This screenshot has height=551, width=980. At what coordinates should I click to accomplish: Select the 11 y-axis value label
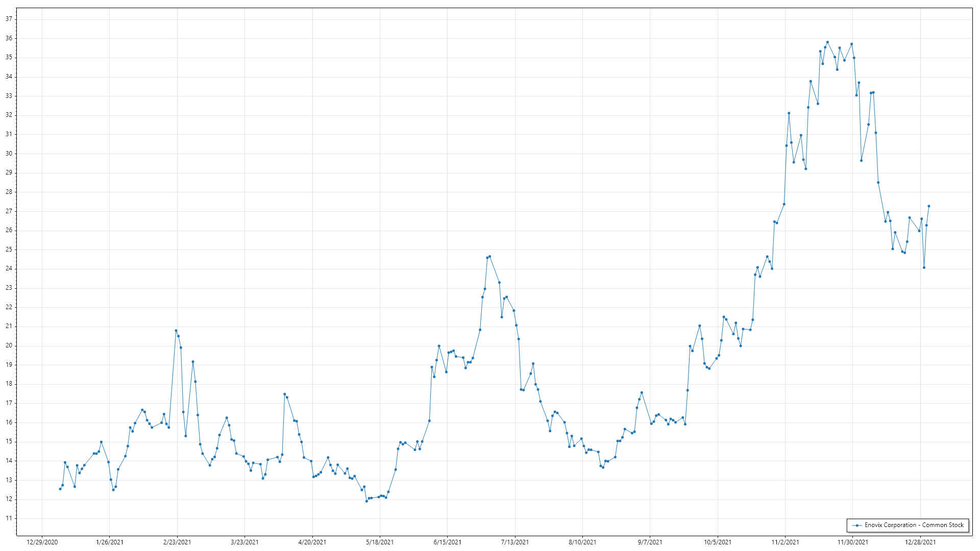pos(9,518)
